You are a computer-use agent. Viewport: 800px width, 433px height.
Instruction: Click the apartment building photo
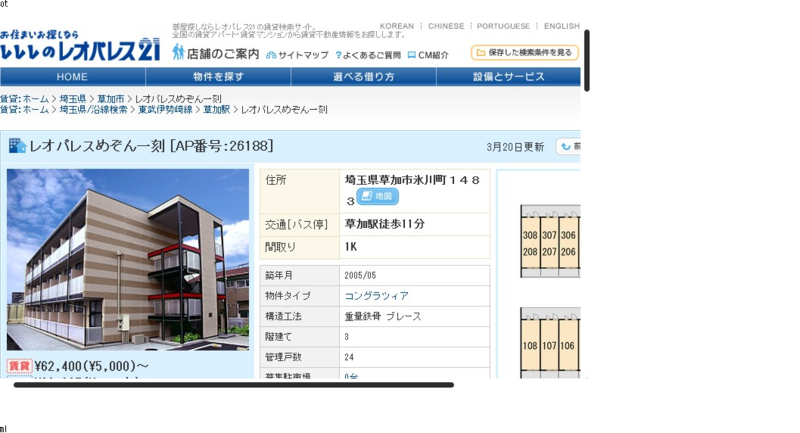click(x=128, y=260)
